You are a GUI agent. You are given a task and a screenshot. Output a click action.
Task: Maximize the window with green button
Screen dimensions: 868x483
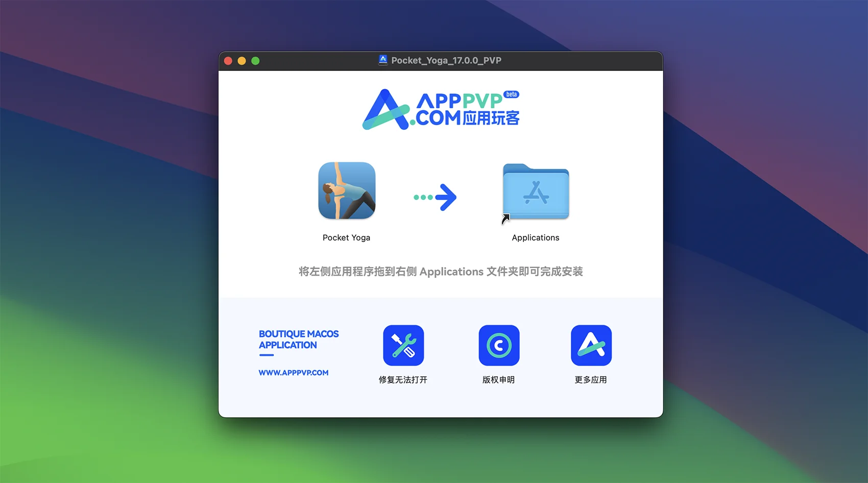255,61
